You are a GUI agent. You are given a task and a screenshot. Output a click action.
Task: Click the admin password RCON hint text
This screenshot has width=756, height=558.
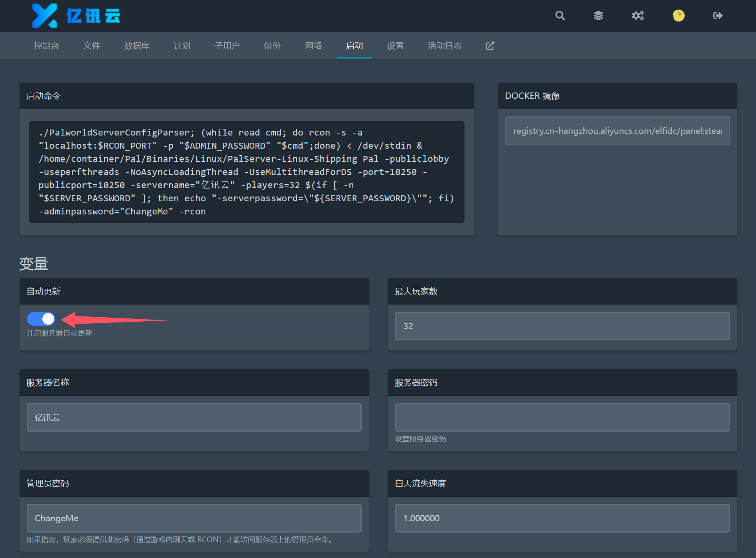[x=180, y=540]
